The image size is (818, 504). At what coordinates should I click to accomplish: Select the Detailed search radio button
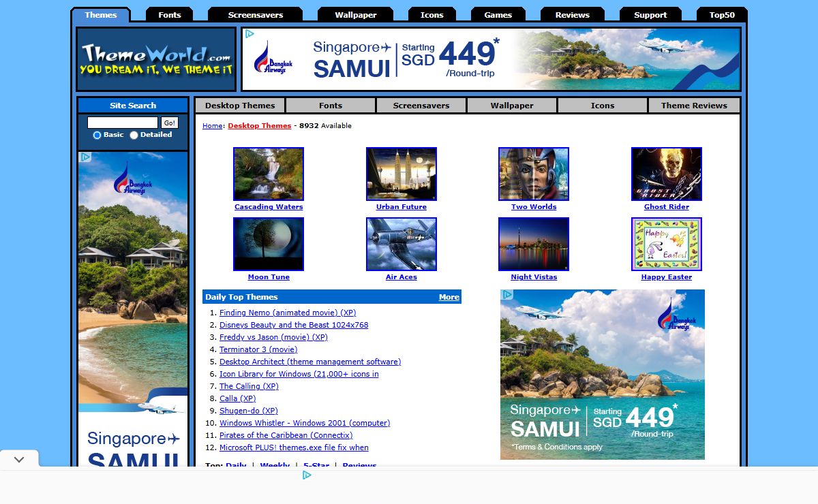click(x=134, y=135)
